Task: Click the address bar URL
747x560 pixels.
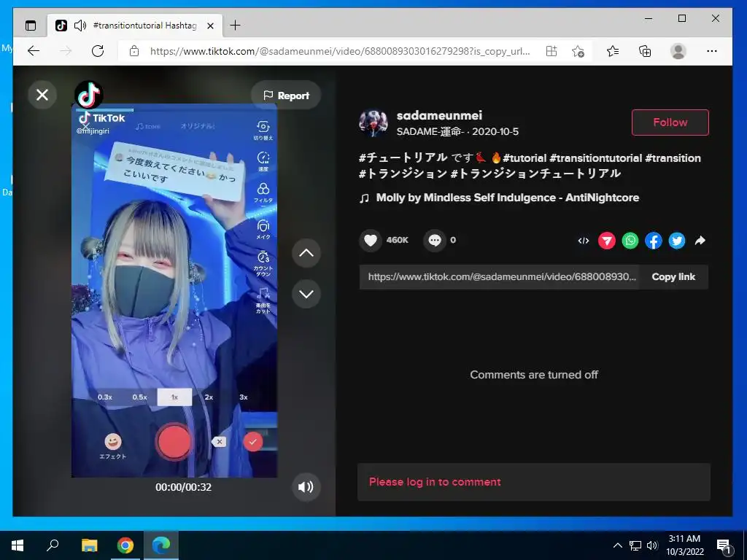Action: tap(340, 51)
